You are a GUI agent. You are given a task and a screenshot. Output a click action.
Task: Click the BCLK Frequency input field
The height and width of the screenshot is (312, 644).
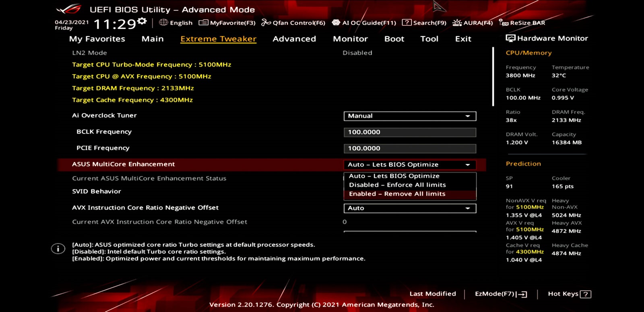[410, 132]
